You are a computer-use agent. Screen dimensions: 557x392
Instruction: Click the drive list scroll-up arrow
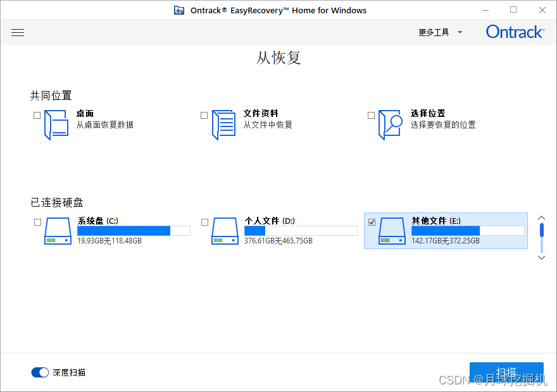541,217
